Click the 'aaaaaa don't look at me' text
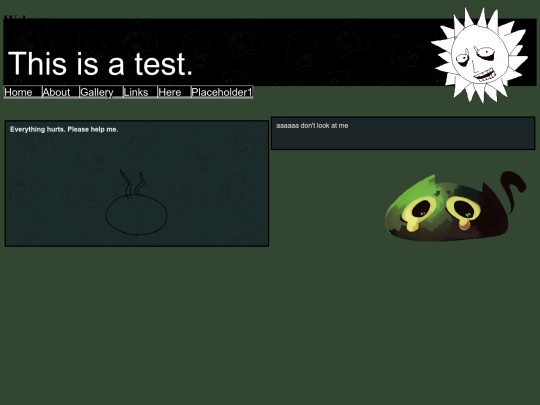Image resolution: width=540 pixels, height=405 pixels. 312,126
